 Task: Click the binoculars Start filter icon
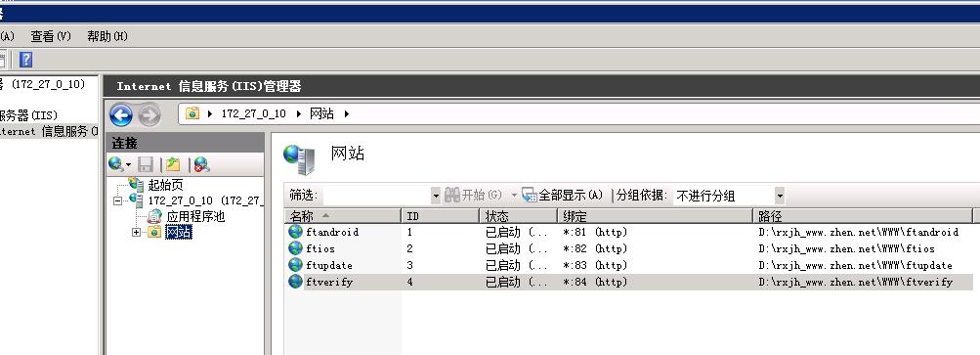point(451,196)
